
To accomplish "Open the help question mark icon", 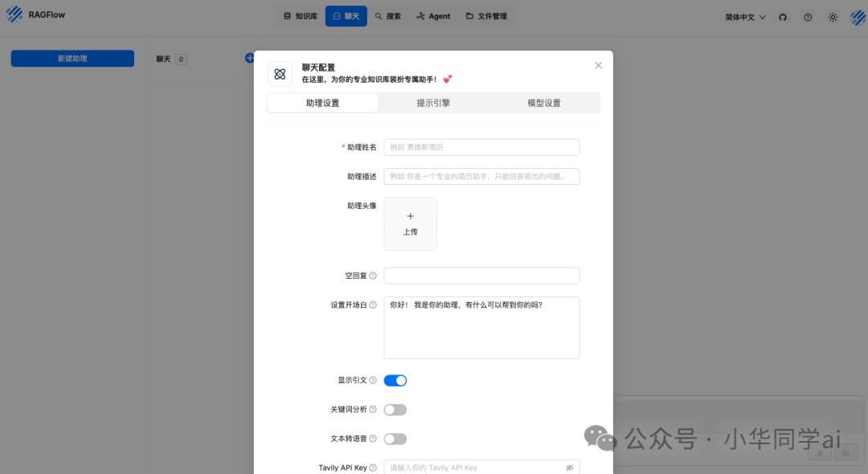I will click(x=808, y=17).
